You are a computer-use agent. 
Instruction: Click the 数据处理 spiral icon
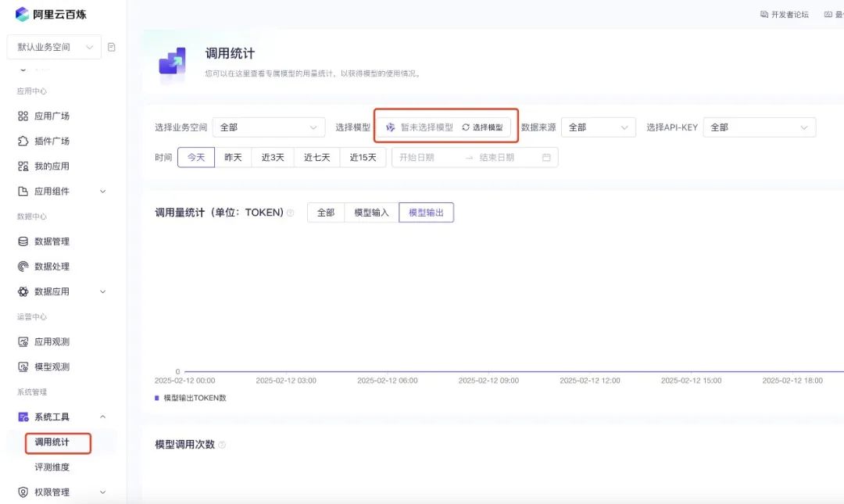point(23,266)
